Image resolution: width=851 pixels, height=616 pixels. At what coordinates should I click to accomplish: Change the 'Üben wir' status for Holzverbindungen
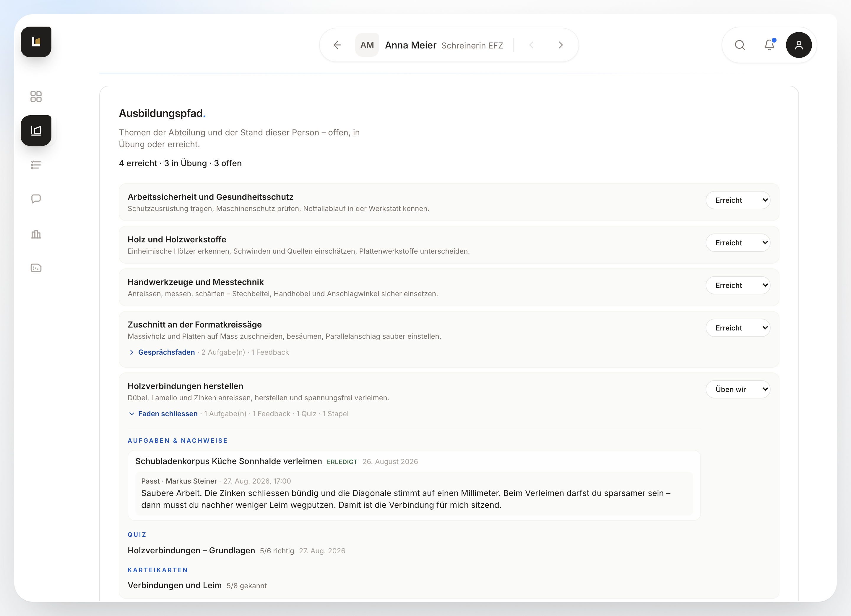(738, 389)
